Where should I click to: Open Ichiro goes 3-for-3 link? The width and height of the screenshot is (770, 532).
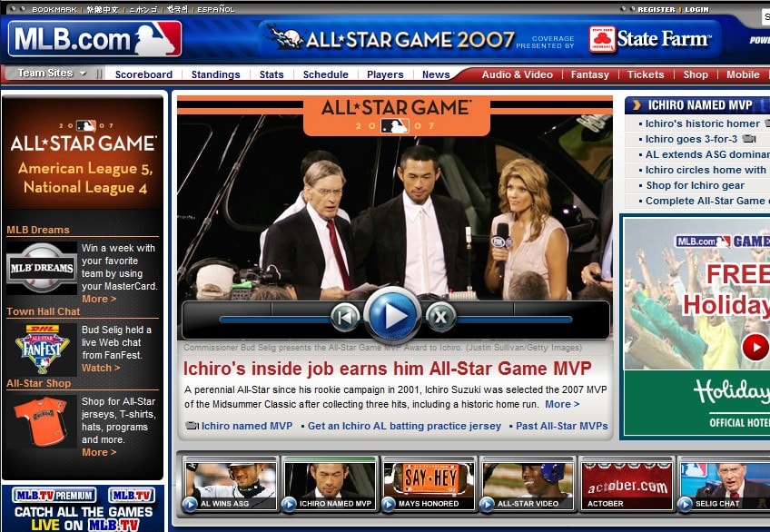click(x=691, y=139)
